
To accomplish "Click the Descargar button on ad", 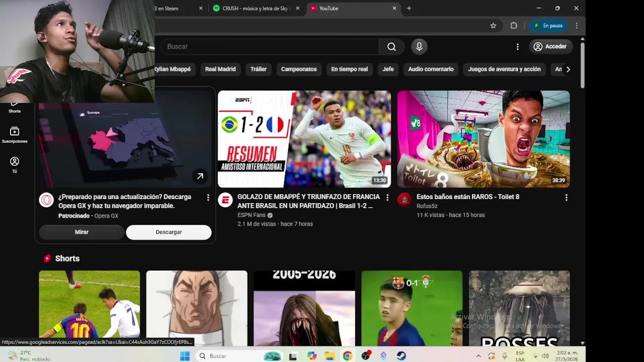I will pos(169,232).
